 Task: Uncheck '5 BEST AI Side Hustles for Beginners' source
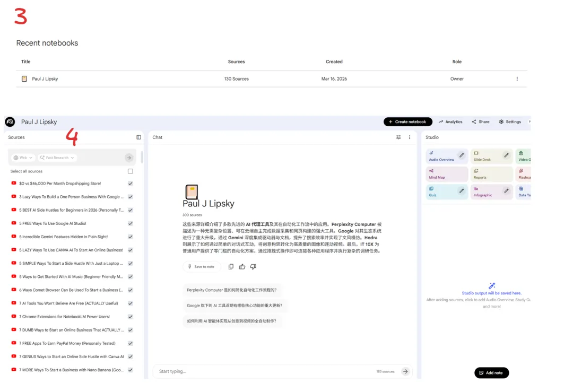131,210
